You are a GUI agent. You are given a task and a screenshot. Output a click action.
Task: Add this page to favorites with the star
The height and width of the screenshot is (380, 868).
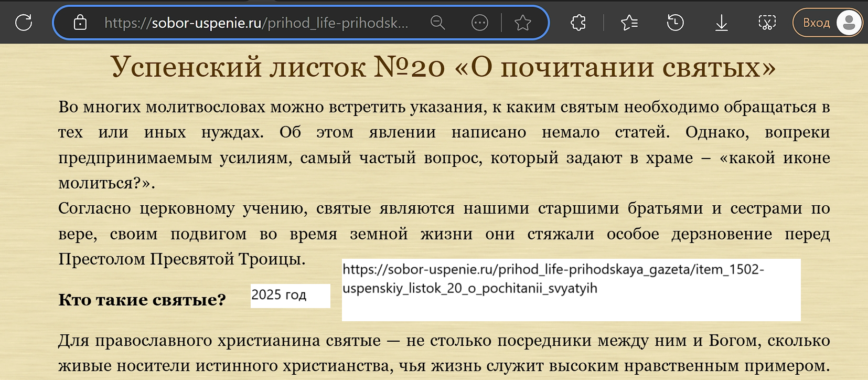pyautogui.click(x=522, y=23)
